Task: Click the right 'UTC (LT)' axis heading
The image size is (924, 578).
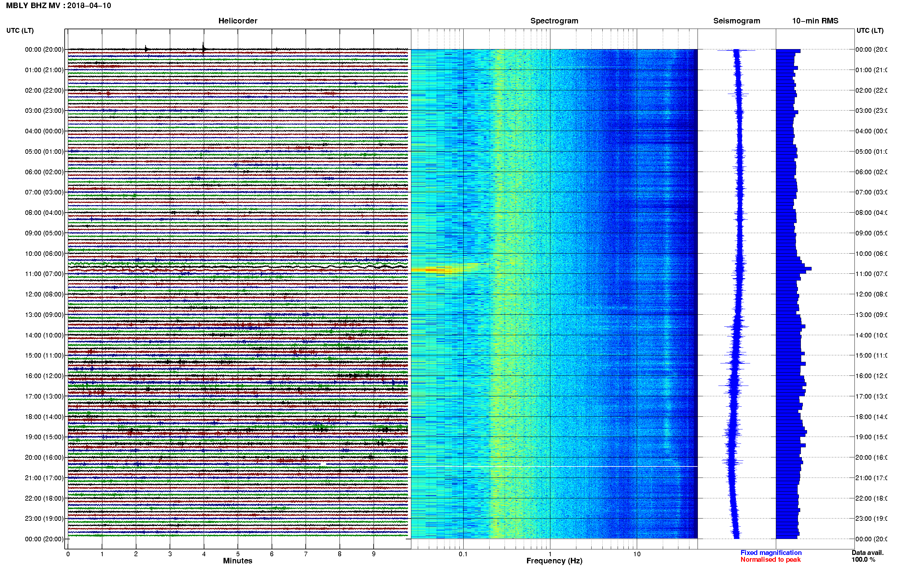Action: [870, 31]
